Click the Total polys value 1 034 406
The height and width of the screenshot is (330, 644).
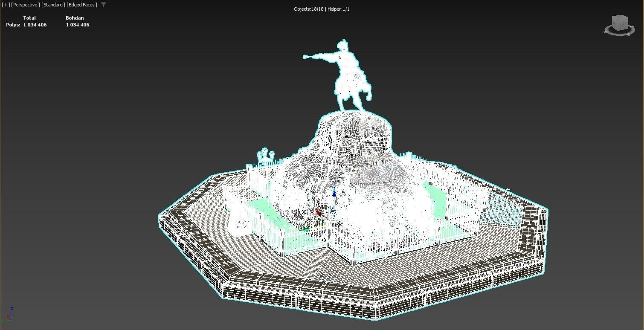(35, 25)
